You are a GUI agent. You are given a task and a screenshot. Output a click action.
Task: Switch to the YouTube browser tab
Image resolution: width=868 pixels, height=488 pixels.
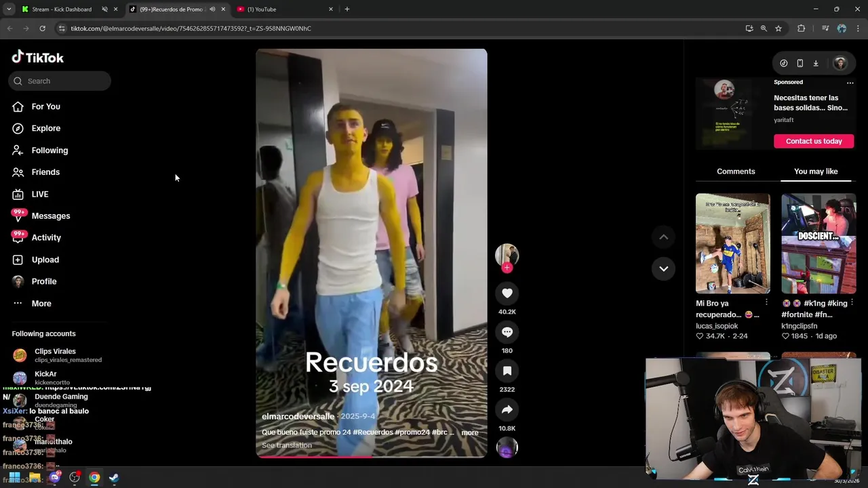262,9
